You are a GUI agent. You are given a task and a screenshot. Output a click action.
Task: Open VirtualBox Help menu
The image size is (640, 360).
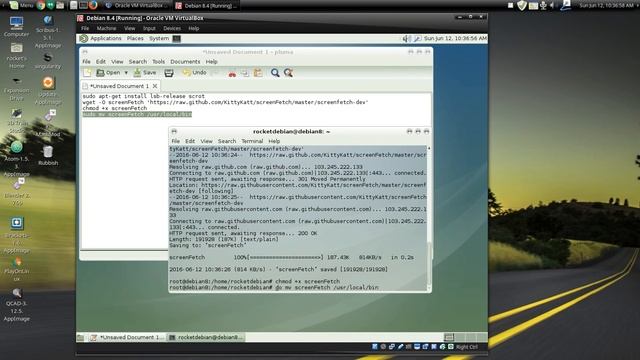193,28
